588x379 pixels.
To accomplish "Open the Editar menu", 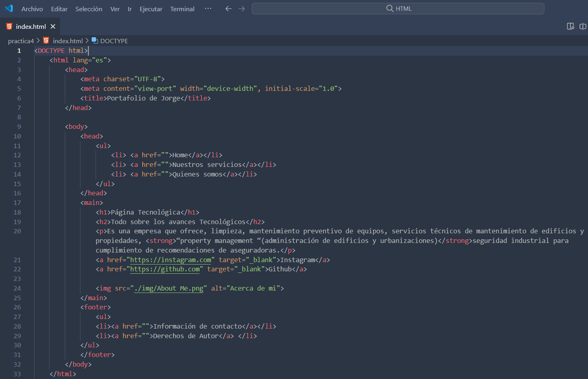I will [59, 9].
